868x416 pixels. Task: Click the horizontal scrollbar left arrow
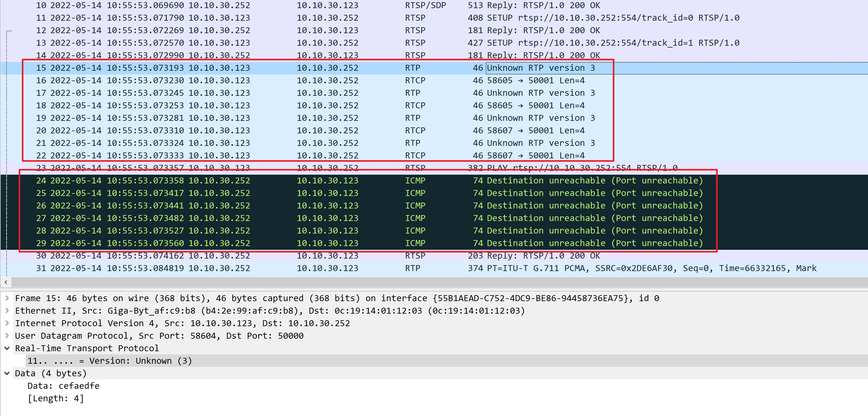point(6,282)
